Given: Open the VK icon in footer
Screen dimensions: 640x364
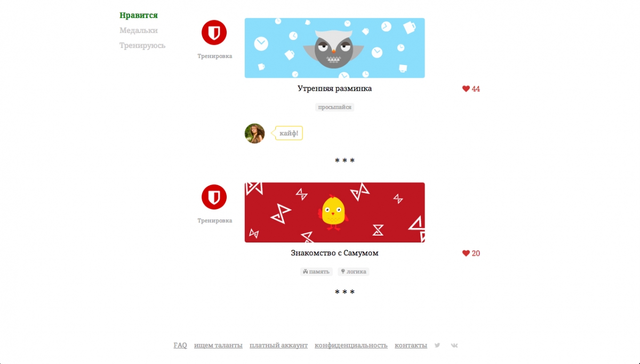Looking at the screenshot, I should (454, 345).
